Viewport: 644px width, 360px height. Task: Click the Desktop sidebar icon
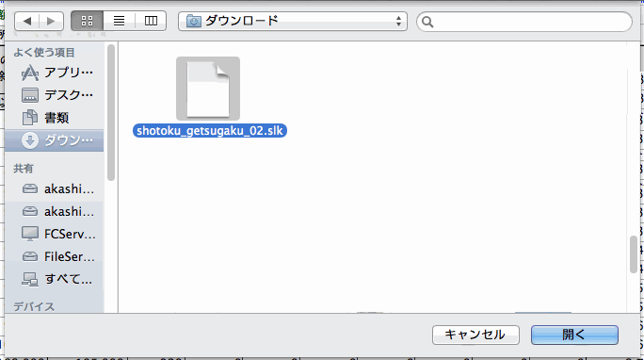[x=29, y=95]
